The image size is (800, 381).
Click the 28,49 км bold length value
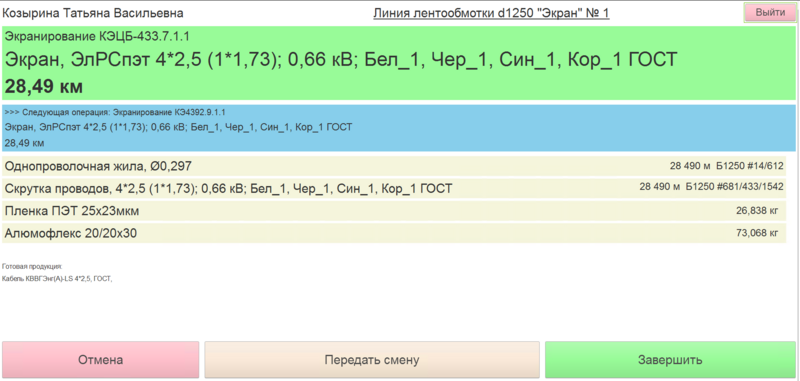tap(44, 86)
